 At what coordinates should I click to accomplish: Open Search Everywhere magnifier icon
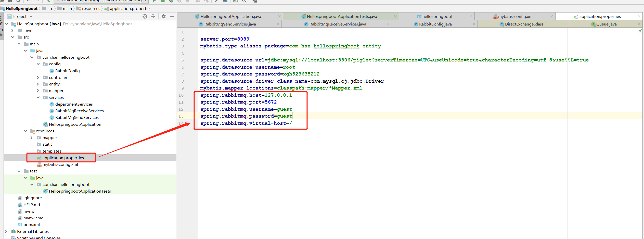[244, 1]
